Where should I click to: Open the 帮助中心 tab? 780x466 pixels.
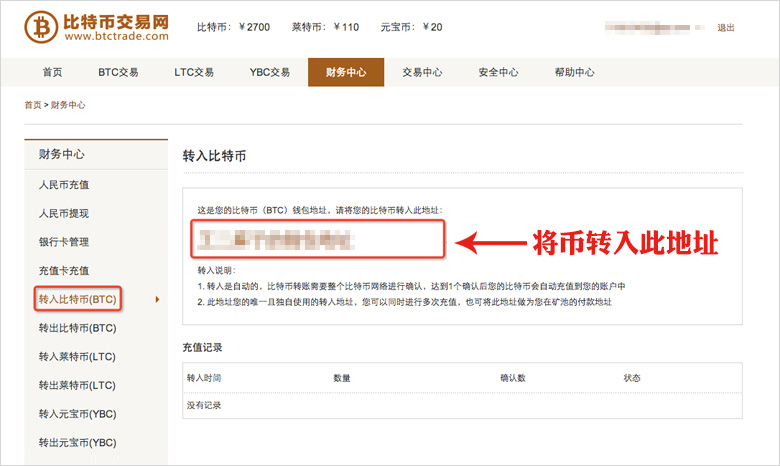click(x=574, y=72)
